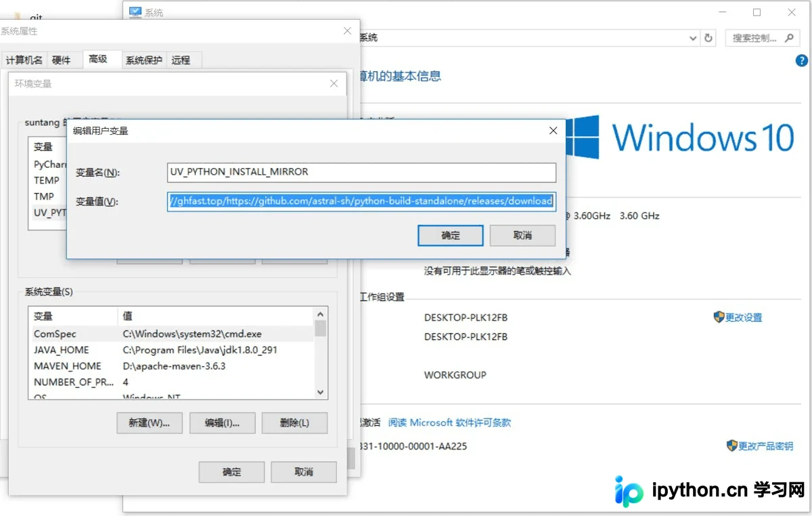Click the 变量 column header in user variables

coord(49,146)
